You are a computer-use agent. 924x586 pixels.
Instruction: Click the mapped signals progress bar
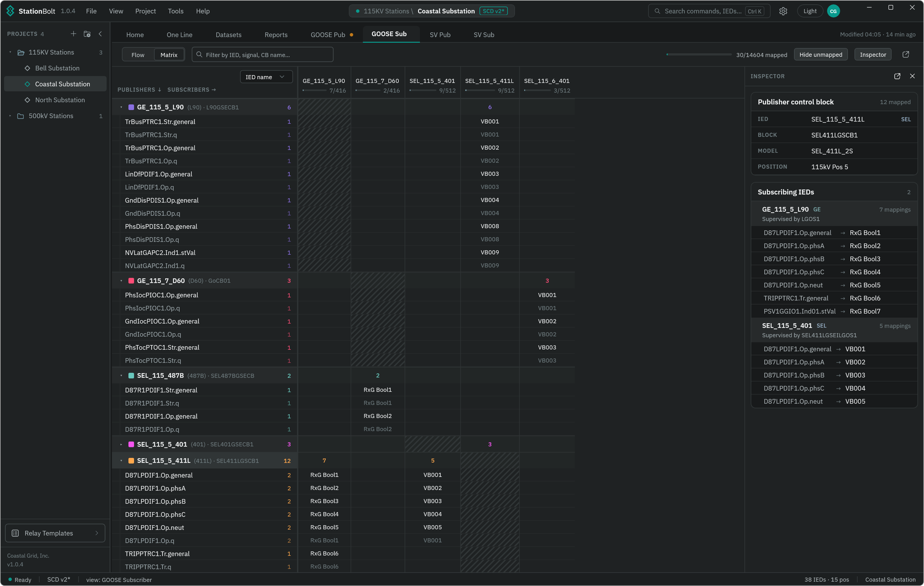coord(699,55)
